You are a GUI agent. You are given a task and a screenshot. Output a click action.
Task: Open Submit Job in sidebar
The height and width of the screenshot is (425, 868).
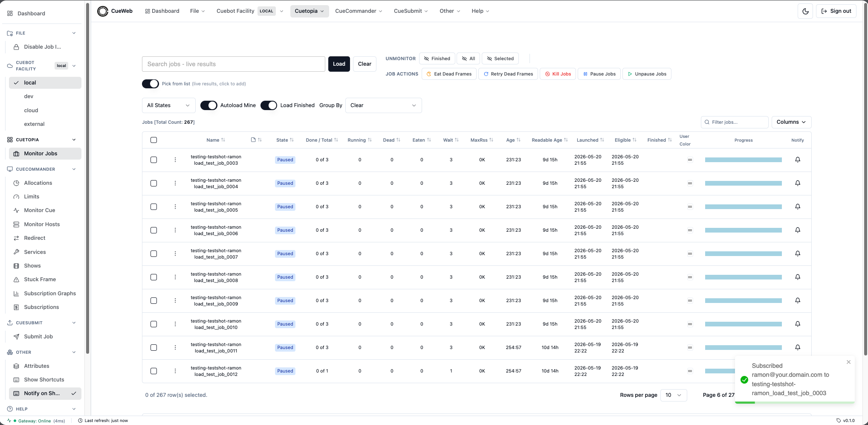[45, 336]
